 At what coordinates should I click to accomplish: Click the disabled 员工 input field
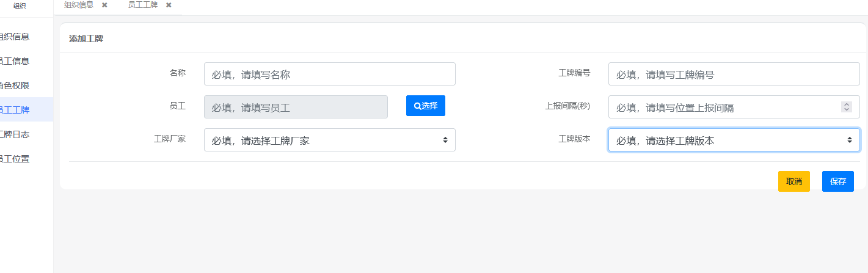pyautogui.click(x=296, y=107)
